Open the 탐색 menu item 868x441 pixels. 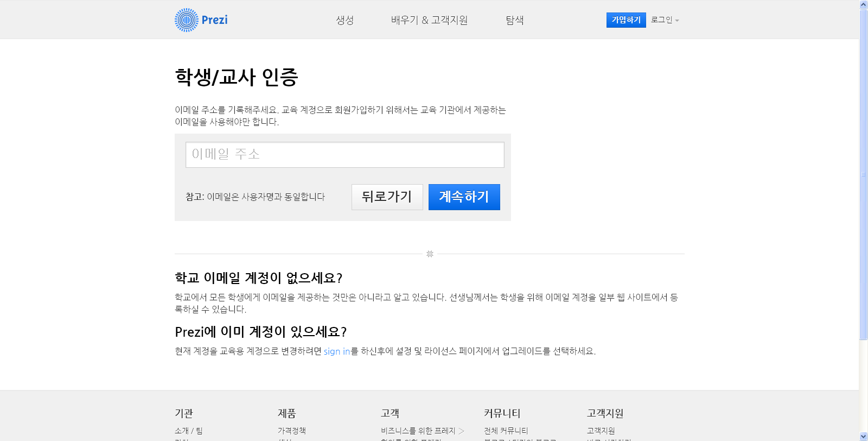click(x=515, y=20)
